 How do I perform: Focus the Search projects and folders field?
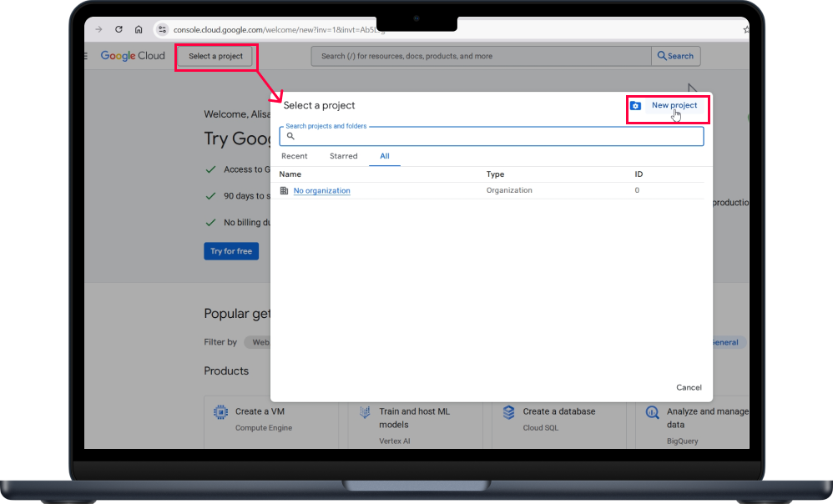point(492,136)
